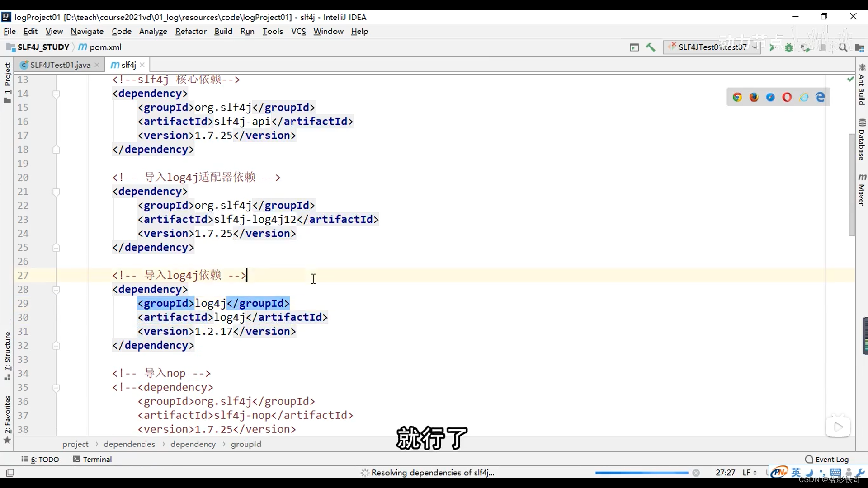Open in Chrome browser icon
The height and width of the screenshot is (488, 868).
737,97
